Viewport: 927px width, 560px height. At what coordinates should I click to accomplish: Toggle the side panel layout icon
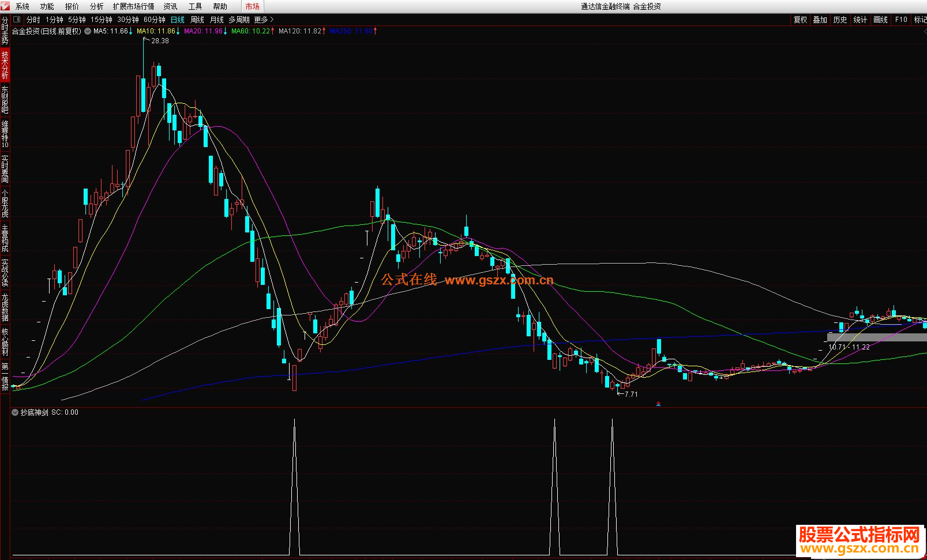pos(17,20)
